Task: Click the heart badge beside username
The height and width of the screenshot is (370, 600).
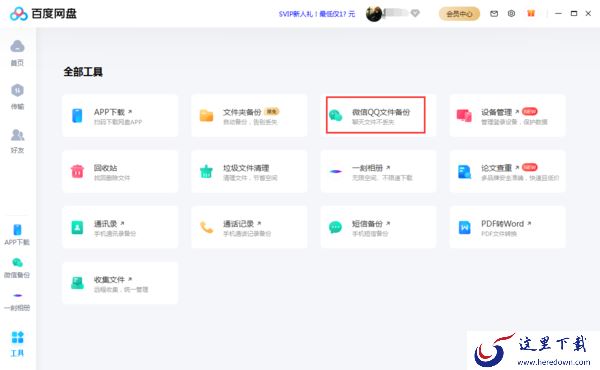Action: coord(415,13)
